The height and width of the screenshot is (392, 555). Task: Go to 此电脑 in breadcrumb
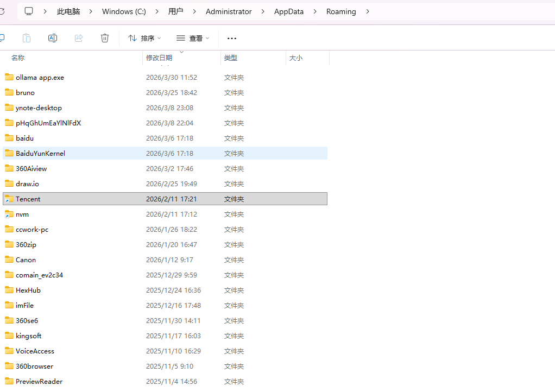[68, 12]
